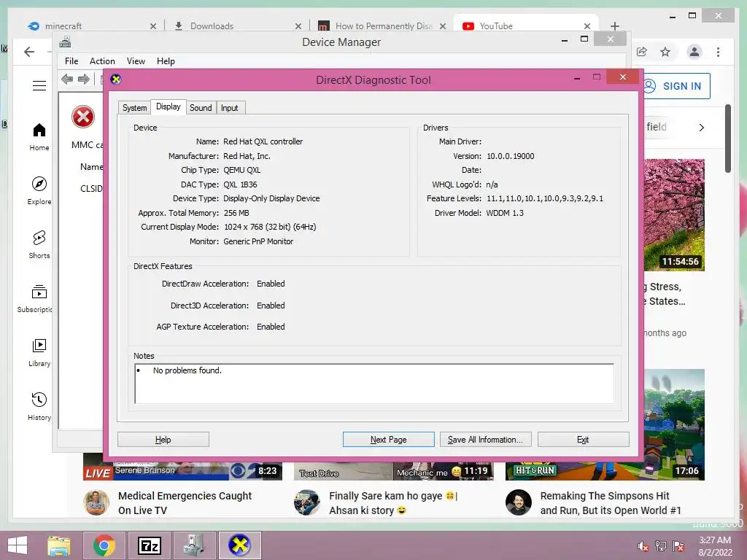
Task: Open the File menu in Device Manager
Action: [x=71, y=61]
